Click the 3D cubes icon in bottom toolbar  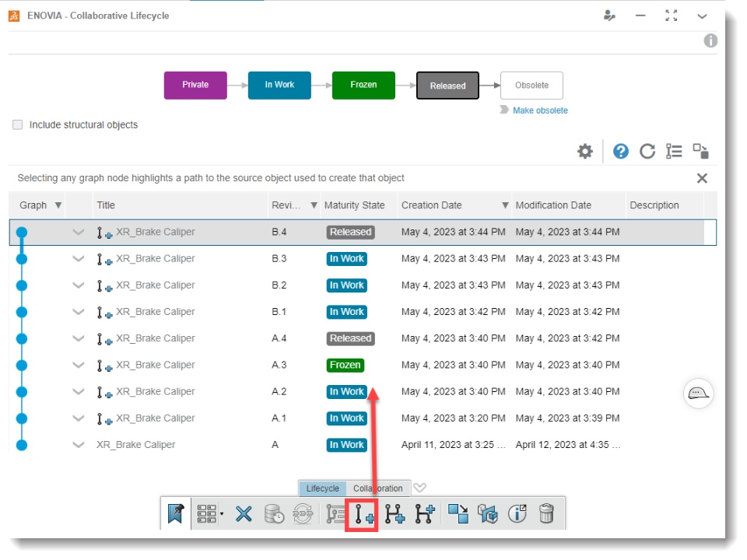(x=488, y=514)
